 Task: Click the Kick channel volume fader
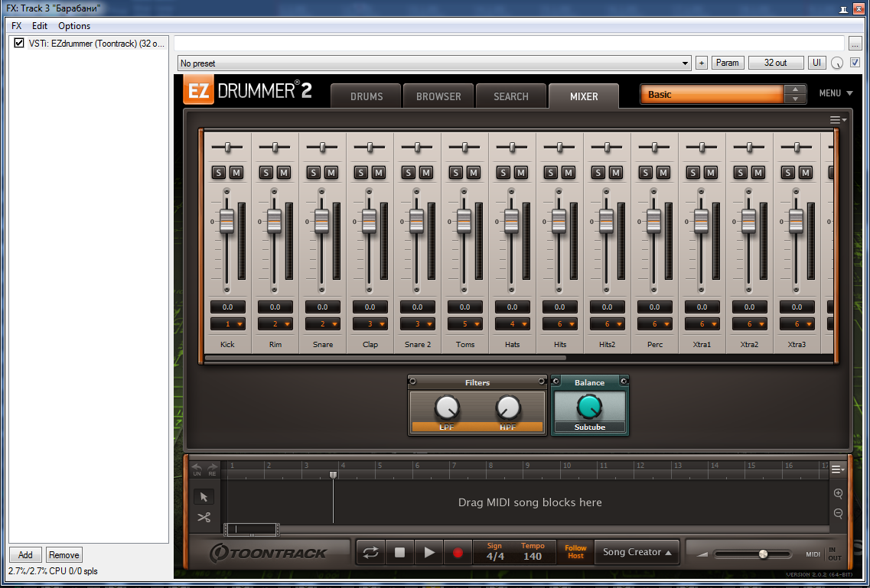227,220
